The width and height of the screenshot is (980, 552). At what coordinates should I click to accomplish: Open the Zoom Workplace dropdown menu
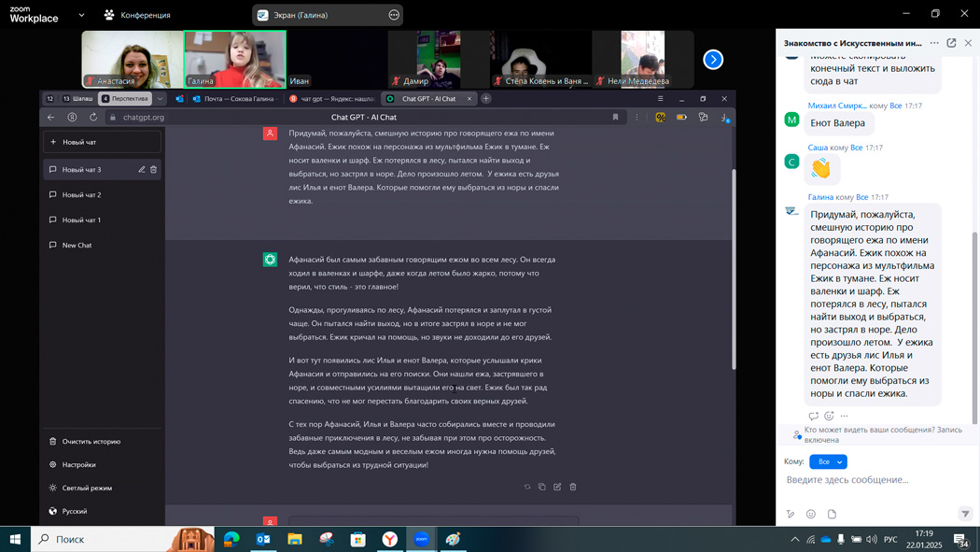click(x=81, y=15)
